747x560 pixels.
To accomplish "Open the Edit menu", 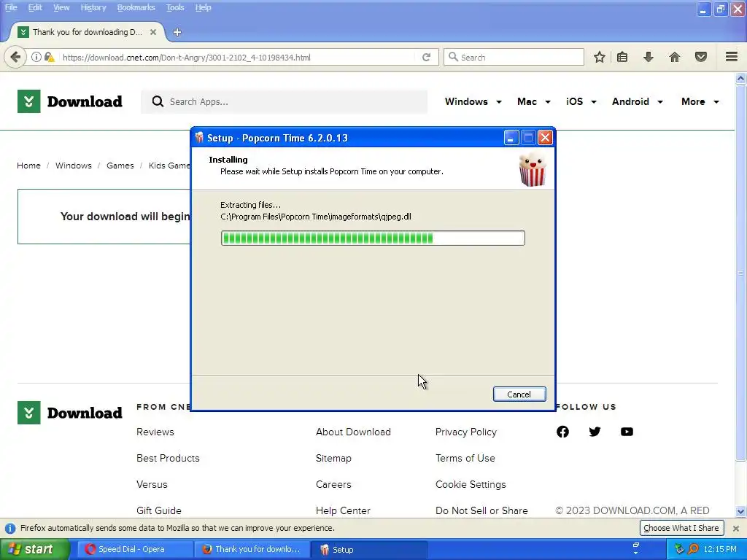I will click(35, 7).
